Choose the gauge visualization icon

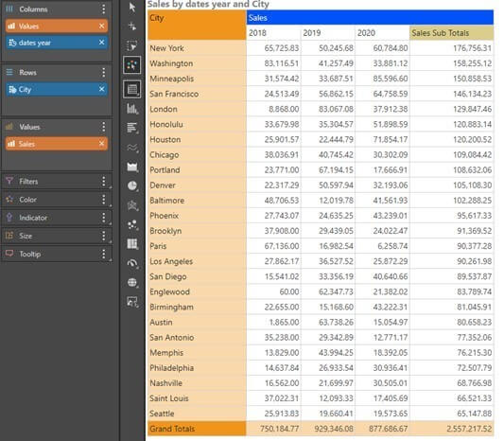[x=132, y=263]
